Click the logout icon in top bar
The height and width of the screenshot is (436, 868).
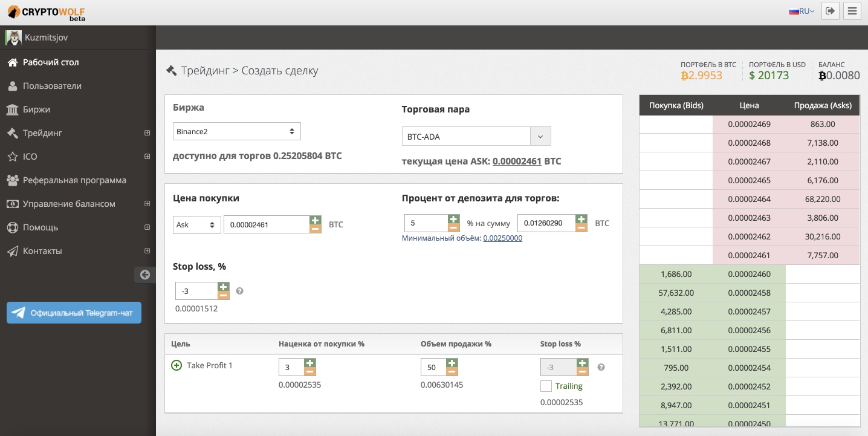point(830,11)
